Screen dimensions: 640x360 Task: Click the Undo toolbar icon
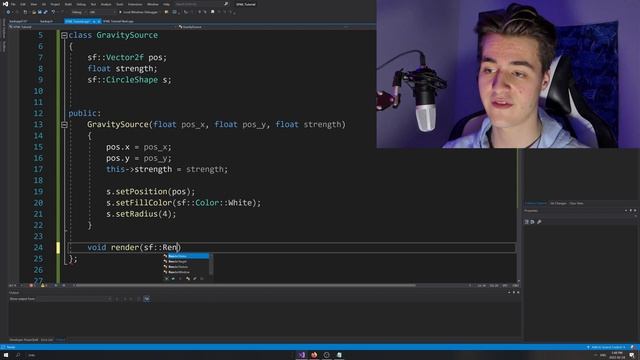(x=53, y=12)
